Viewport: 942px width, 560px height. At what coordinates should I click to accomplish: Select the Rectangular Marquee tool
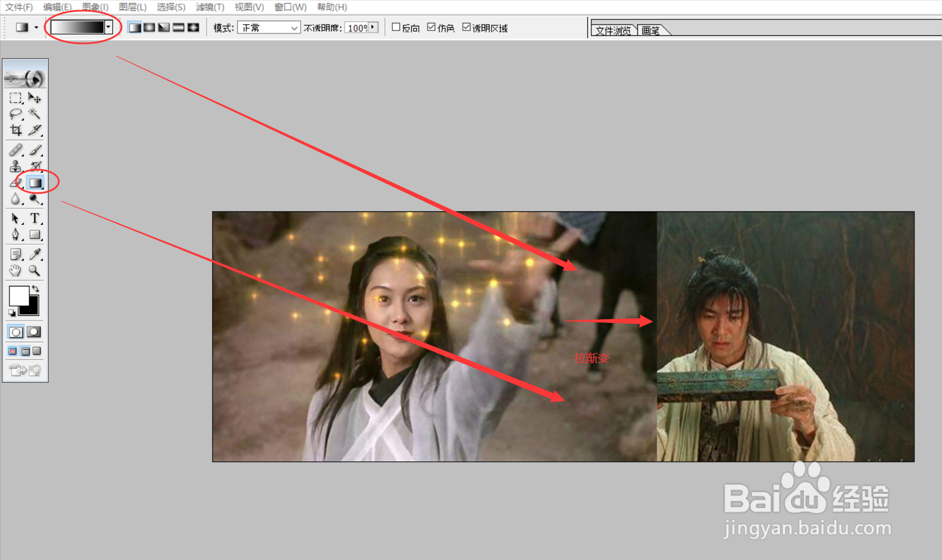[16, 98]
